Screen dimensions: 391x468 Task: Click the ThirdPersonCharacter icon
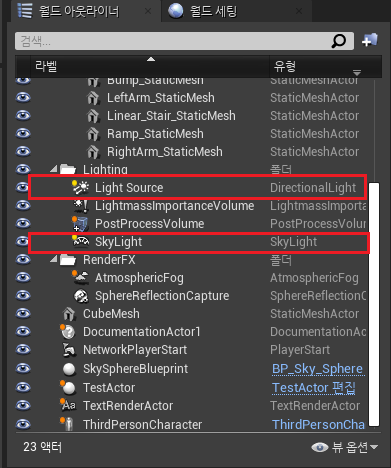click(68, 424)
